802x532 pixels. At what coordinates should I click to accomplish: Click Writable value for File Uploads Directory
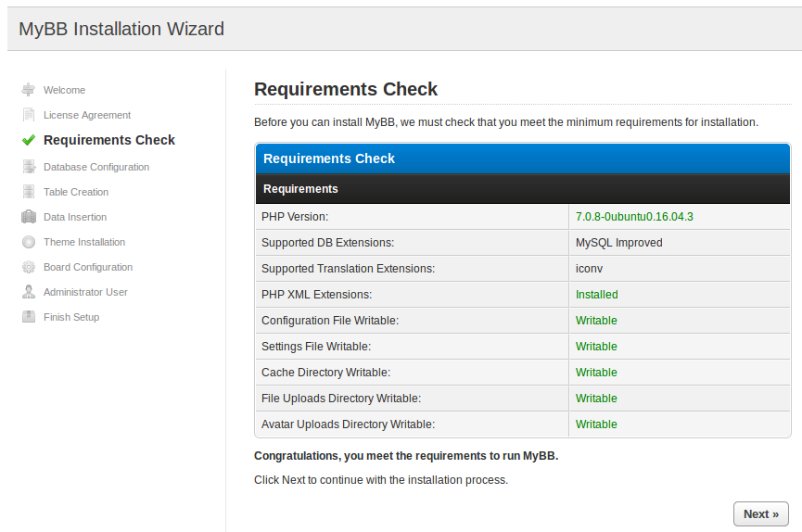[596, 399]
